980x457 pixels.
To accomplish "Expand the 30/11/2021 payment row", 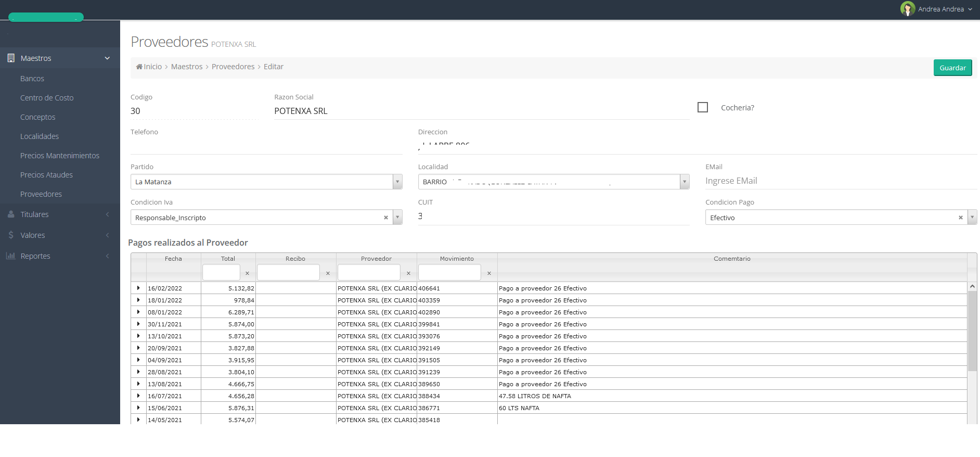I will coord(138,324).
